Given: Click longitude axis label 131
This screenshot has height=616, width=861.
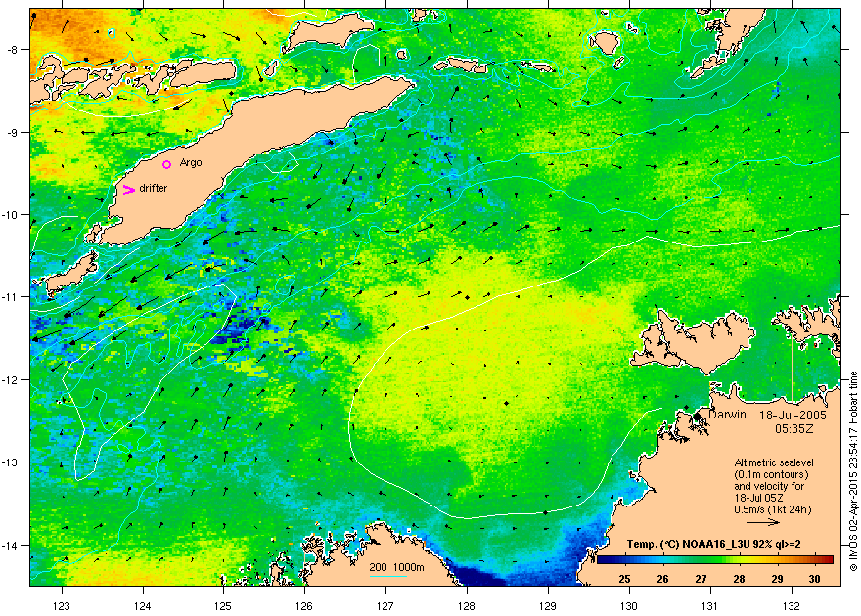Looking at the screenshot, I should coord(710,606).
